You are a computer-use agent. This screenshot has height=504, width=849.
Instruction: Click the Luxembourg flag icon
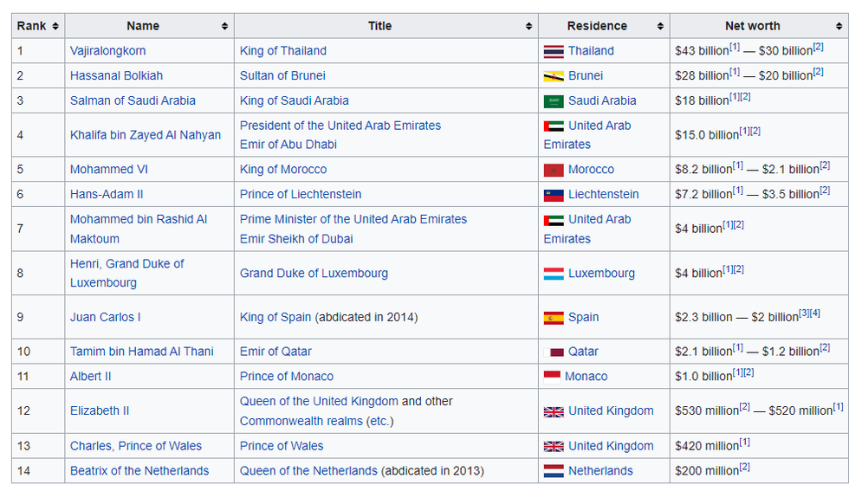(554, 274)
